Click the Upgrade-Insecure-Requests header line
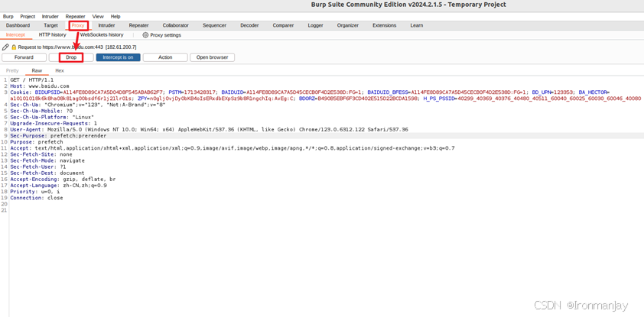Image resolution: width=644 pixels, height=317 pixels. 54,123
